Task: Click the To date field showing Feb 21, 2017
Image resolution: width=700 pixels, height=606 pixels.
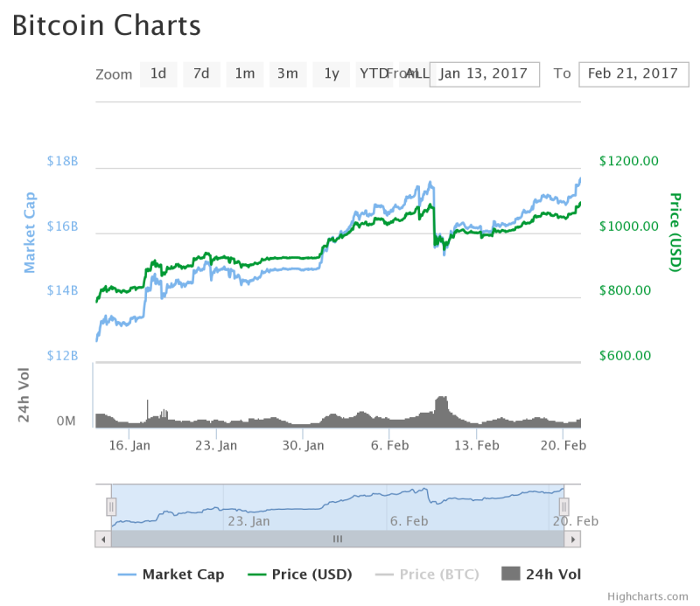Action: point(633,74)
